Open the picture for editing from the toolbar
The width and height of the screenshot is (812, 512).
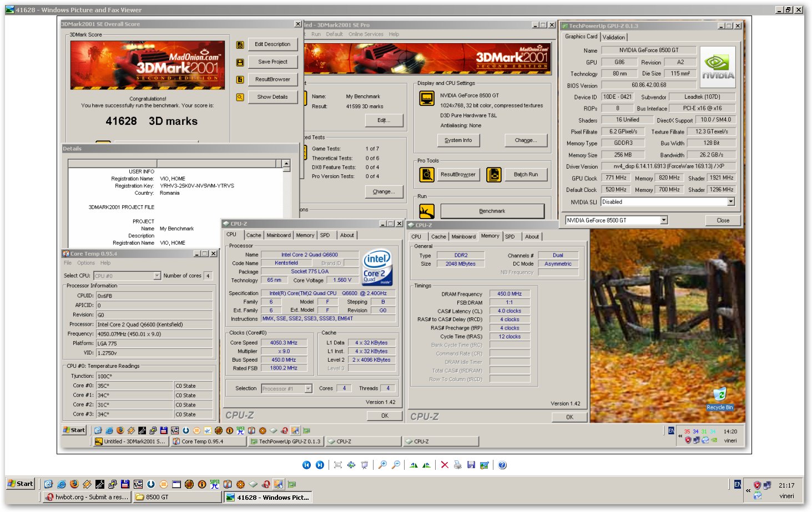tap(484, 465)
